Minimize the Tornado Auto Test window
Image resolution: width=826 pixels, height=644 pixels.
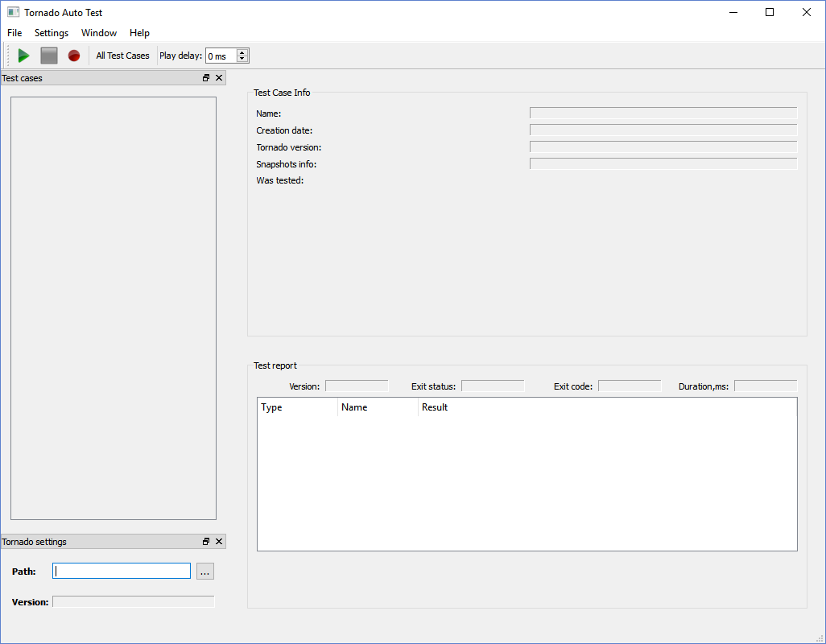[733, 12]
